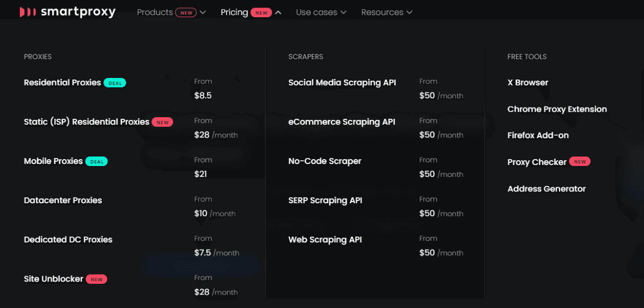Open Social Media Scraping API
This screenshot has height=308, width=644.
(342, 83)
